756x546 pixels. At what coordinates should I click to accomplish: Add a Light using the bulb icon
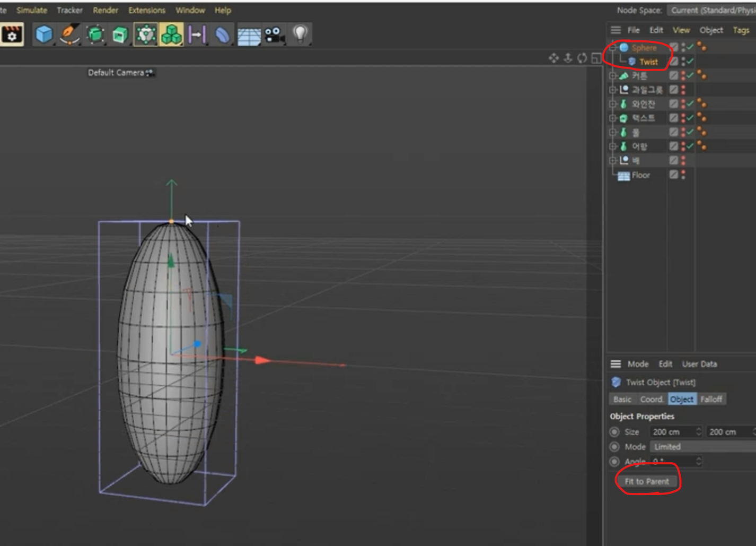[301, 35]
